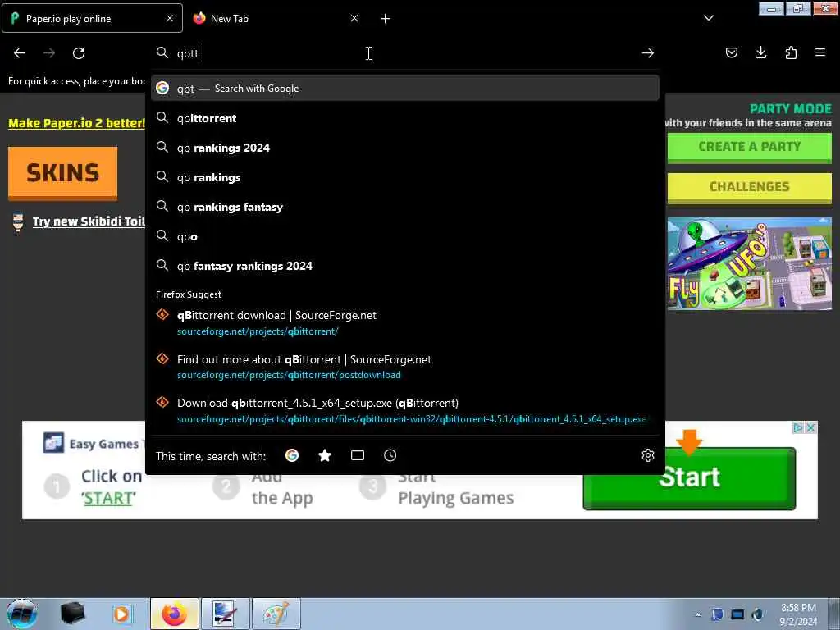Close the ad with X icon
The height and width of the screenshot is (630, 840).
(811, 427)
